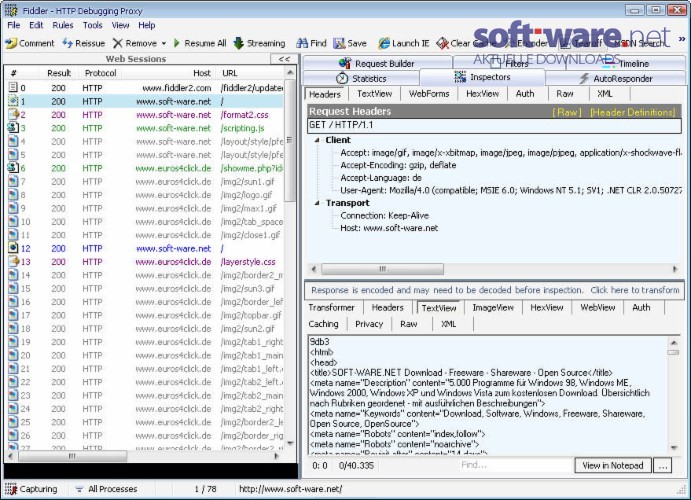This screenshot has height=500, width=691.
Task: Open the Rules menu
Action: [x=63, y=25]
